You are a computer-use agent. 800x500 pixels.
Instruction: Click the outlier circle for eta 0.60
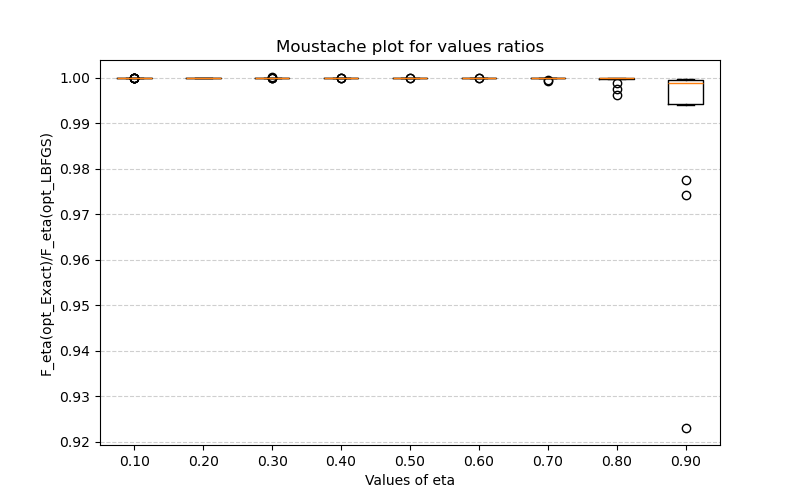[x=479, y=78]
